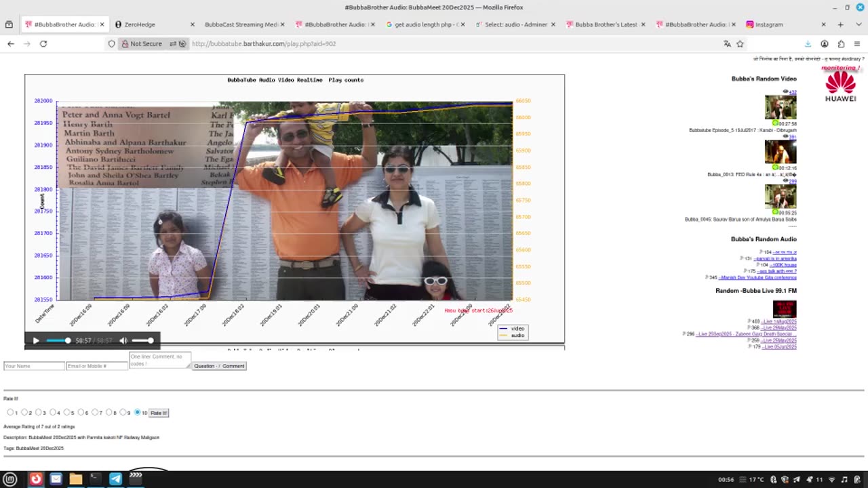This screenshot has height=488, width=868.
Task: Close the Instagram tab
Action: tap(823, 24)
